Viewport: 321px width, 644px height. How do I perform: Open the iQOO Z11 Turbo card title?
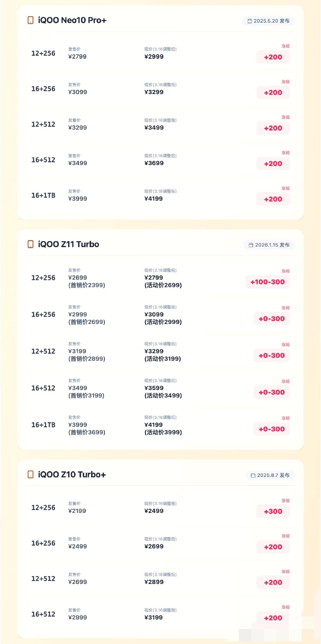coord(68,244)
